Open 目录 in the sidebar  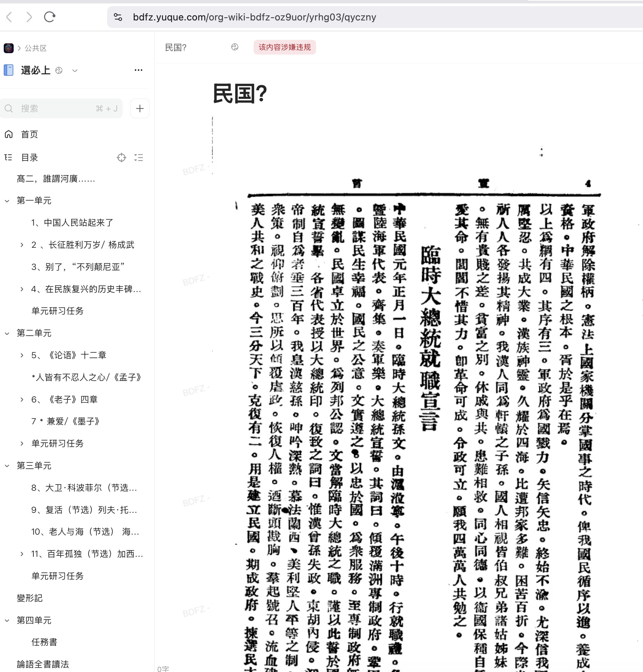tap(29, 157)
